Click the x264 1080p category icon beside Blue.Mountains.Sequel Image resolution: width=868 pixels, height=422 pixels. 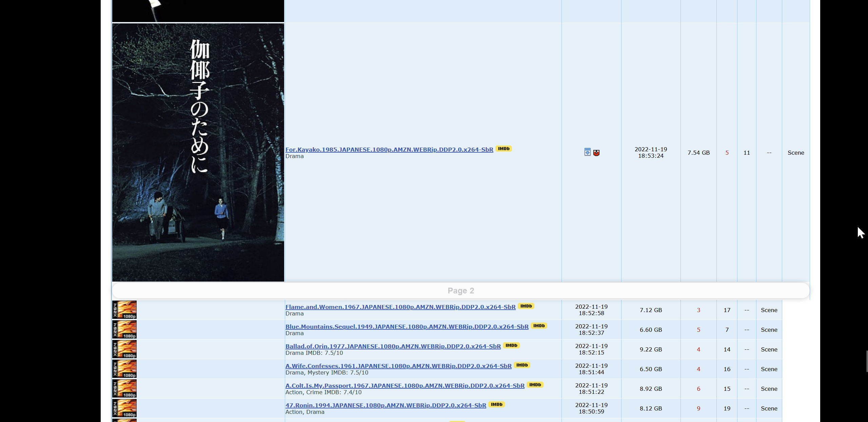coord(124,329)
